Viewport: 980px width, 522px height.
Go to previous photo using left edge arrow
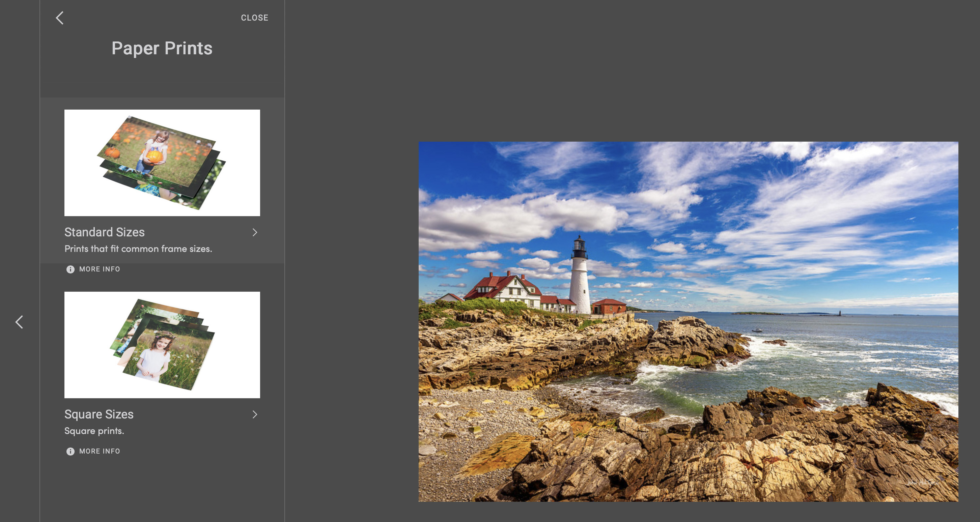pos(20,322)
